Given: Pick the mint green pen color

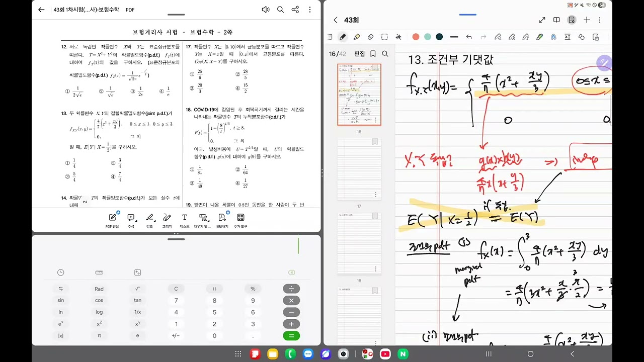Looking at the screenshot, I should tap(427, 37).
